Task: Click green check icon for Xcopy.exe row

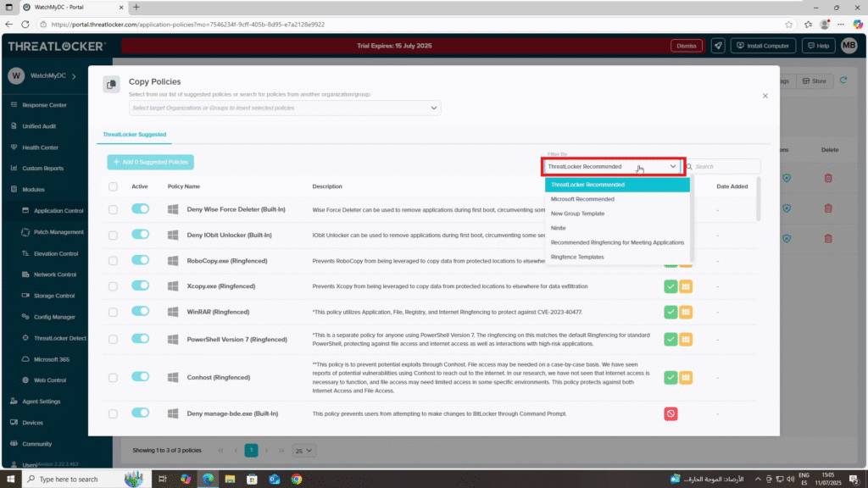Action: pyautogui.click(x=670, y=286)
